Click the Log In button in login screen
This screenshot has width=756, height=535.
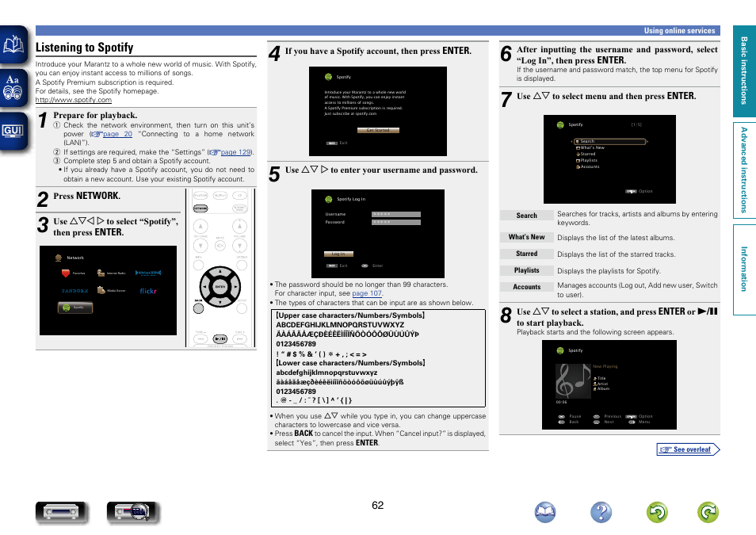click(x=338, y=254)
